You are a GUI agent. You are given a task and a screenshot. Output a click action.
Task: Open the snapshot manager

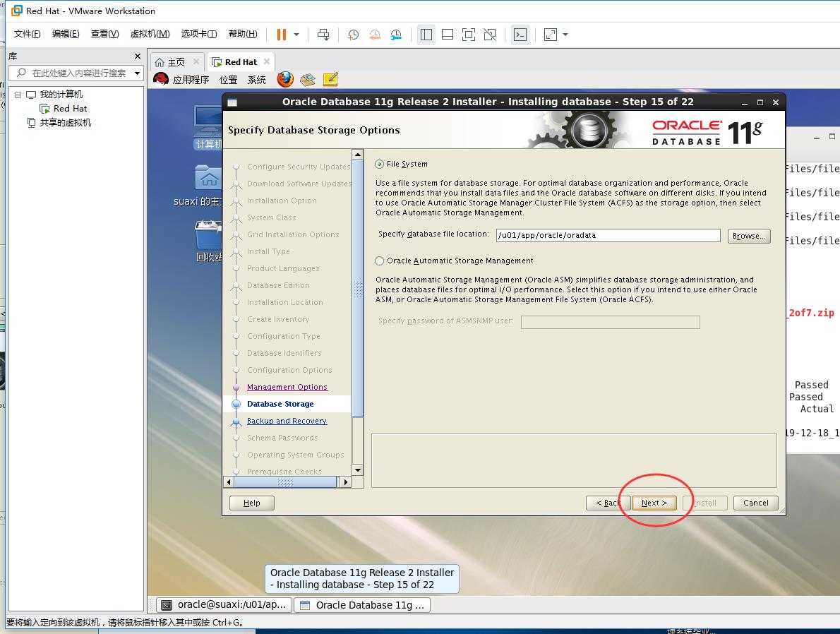396,35
